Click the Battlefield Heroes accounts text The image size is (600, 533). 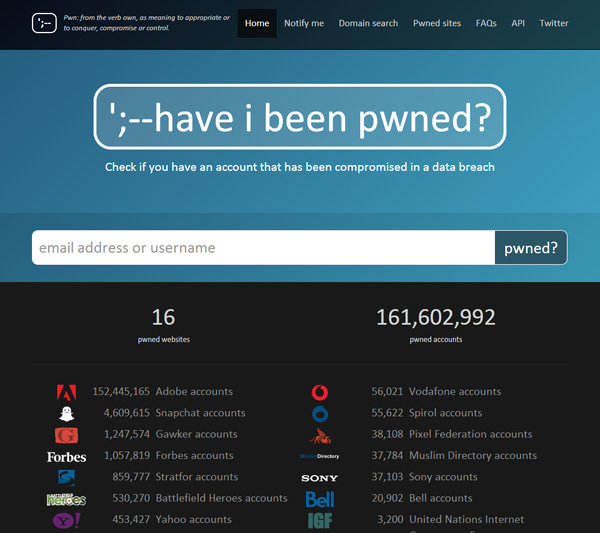tap(222, 498)
